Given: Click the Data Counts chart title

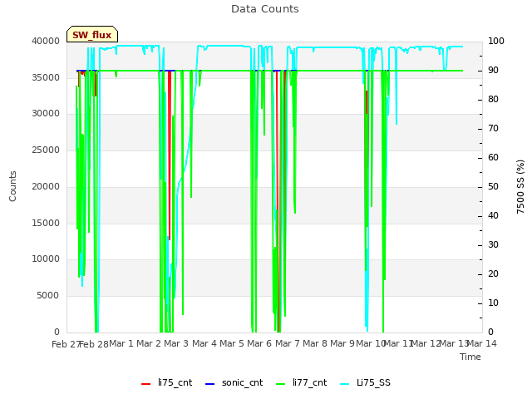Looking at the screenshot, I should coord(265,9).
